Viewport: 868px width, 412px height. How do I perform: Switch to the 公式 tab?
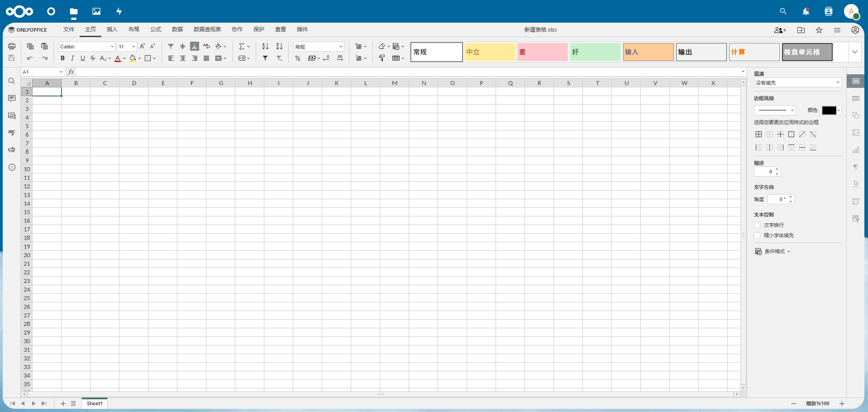(156, 29)
